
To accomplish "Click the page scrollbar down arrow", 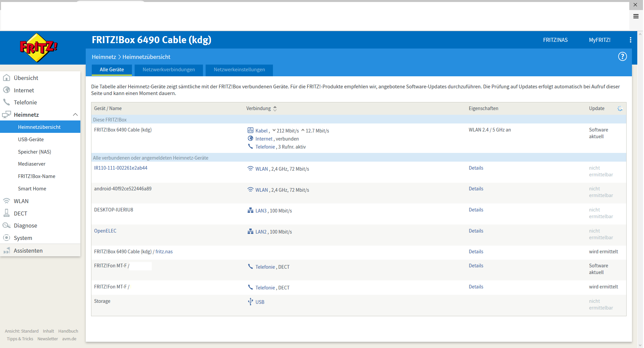I will (x=640, y=345).
